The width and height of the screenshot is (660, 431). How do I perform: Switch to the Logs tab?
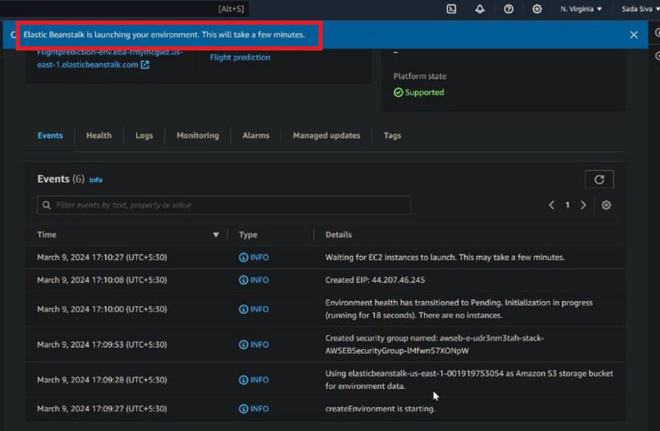coord(144,136)
